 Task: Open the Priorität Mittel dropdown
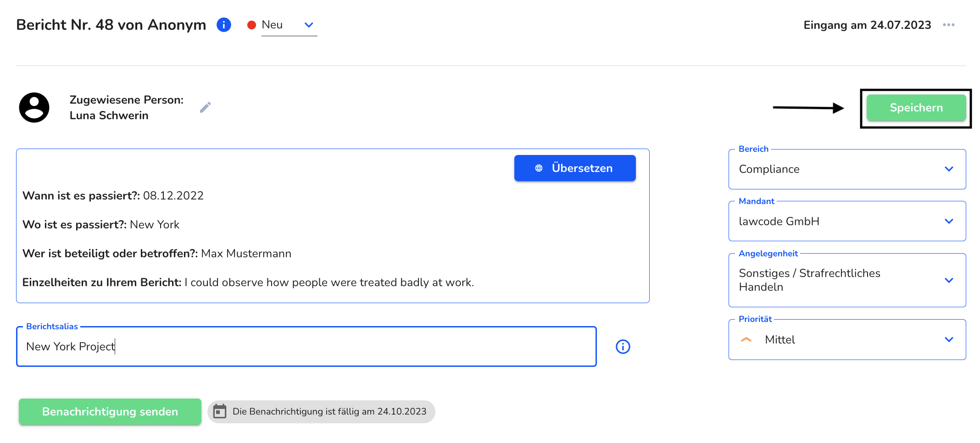[847, 340]
